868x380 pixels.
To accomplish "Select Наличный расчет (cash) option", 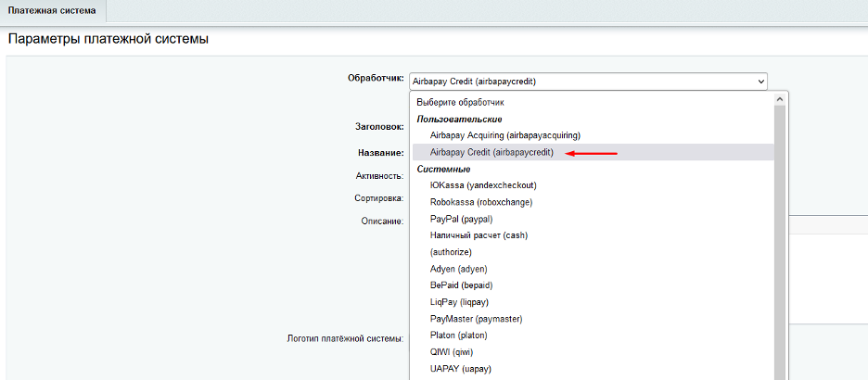I will point(593,235).
